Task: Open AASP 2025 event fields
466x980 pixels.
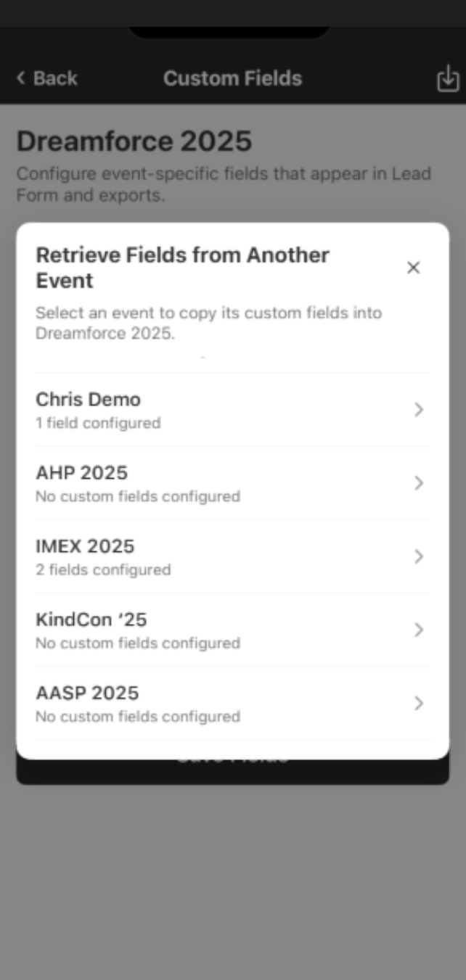Action: (419, 703)
